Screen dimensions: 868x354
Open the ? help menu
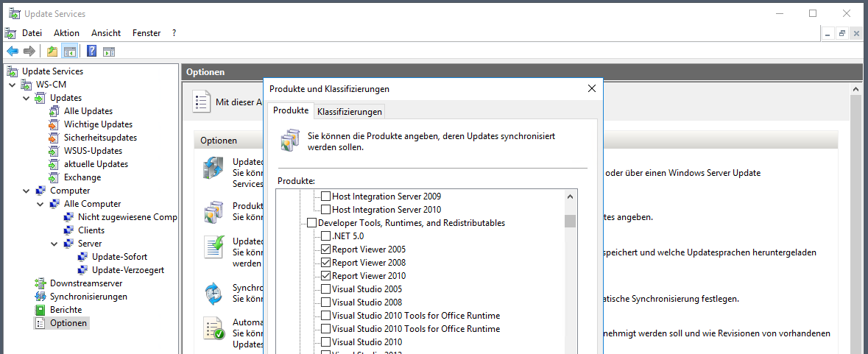coord(174,33)
